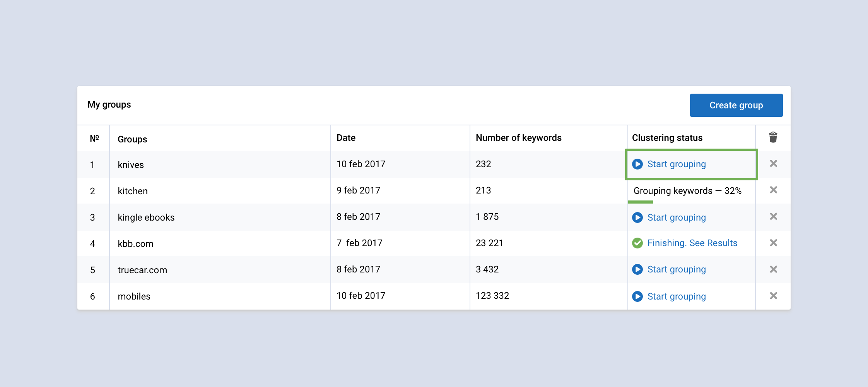The width and height of the screenshot is (868, 387).
Task: Click Grouping keywords 32% progress bar
Action: click(641, 202)
